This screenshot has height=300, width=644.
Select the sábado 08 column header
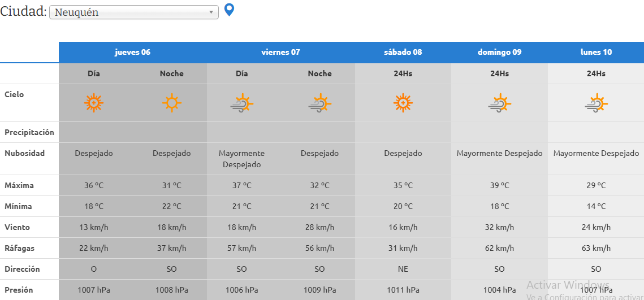click(x=403, y=52)
